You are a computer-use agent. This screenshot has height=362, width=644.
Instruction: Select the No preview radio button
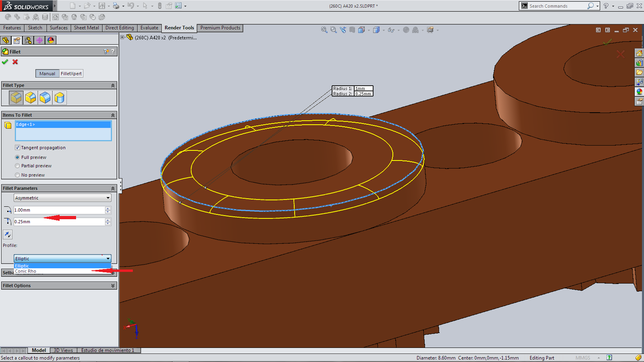pyautogui.click(x=17, y=175)
